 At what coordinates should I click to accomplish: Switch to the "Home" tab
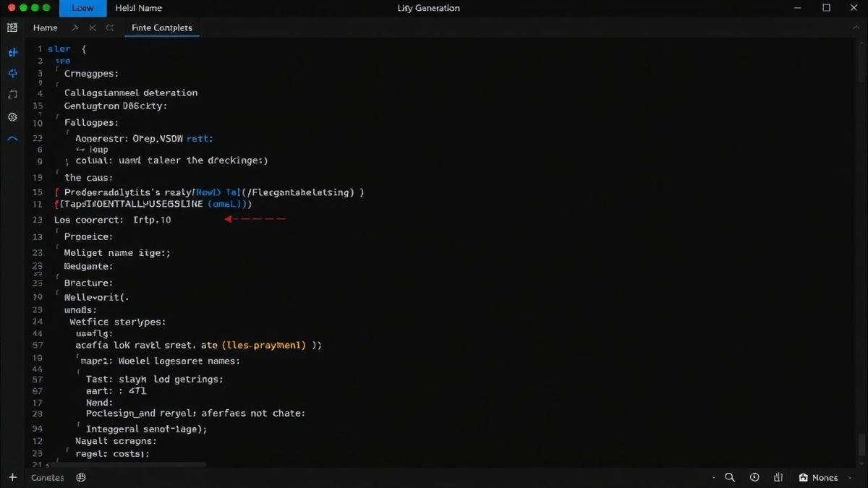[x=46, y=27]
